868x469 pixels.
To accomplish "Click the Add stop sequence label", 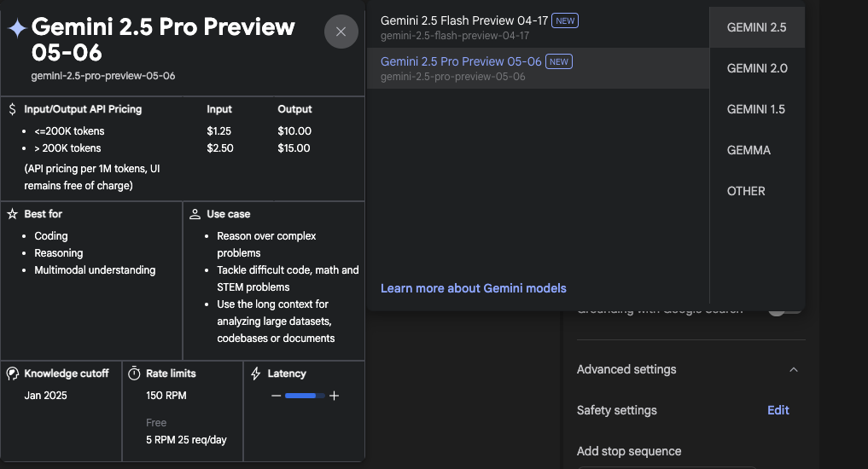I will 629,451.
